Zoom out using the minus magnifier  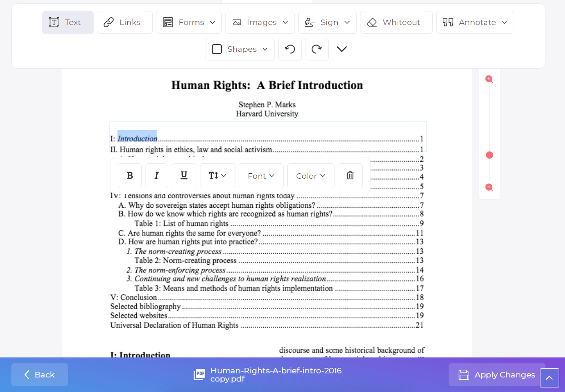tap(489, 187)
